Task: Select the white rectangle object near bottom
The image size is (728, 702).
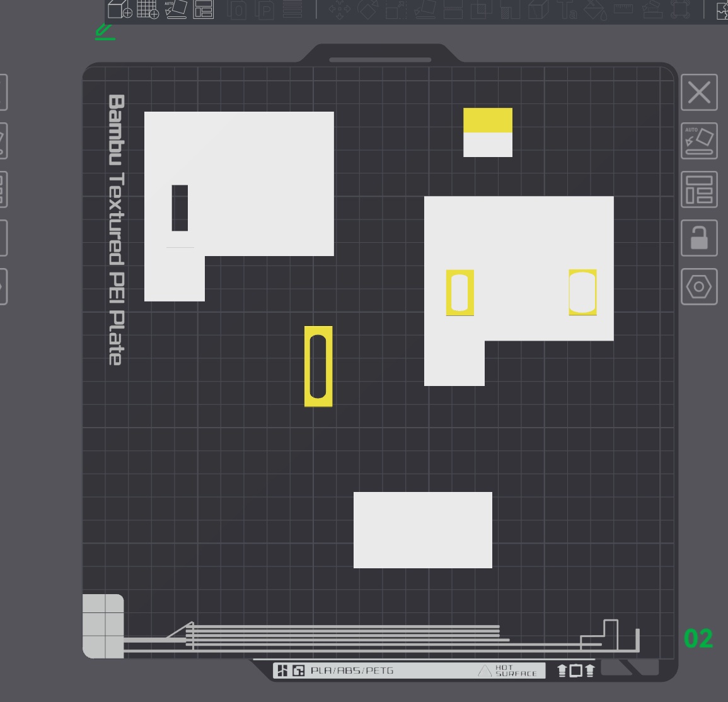Action: (423, 530)
